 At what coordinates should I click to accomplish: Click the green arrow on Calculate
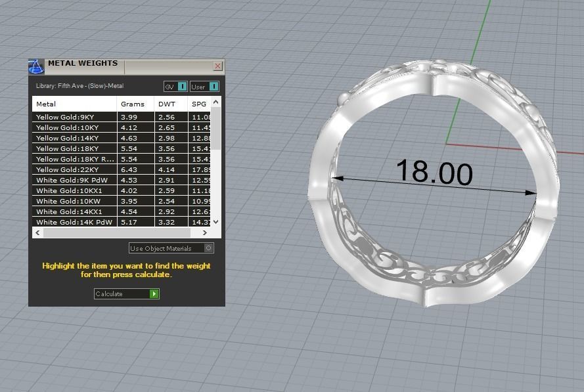click(154, 294)
